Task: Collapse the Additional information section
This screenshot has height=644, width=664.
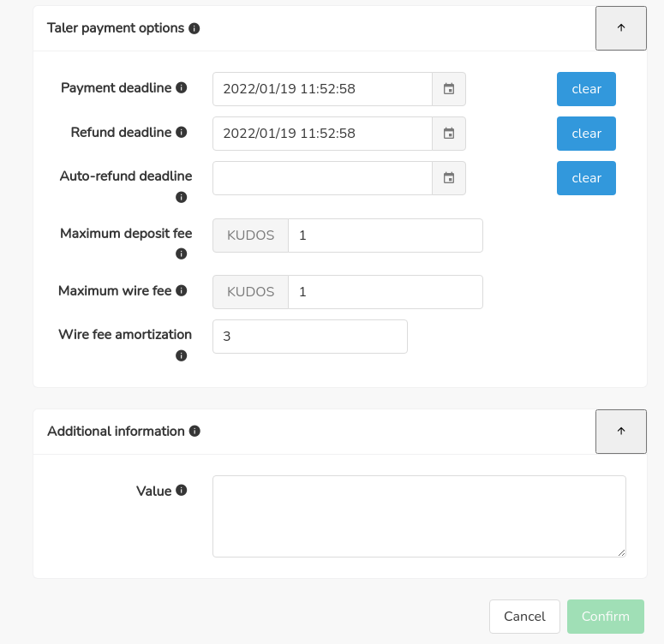Action: click(x=620, y=432)
